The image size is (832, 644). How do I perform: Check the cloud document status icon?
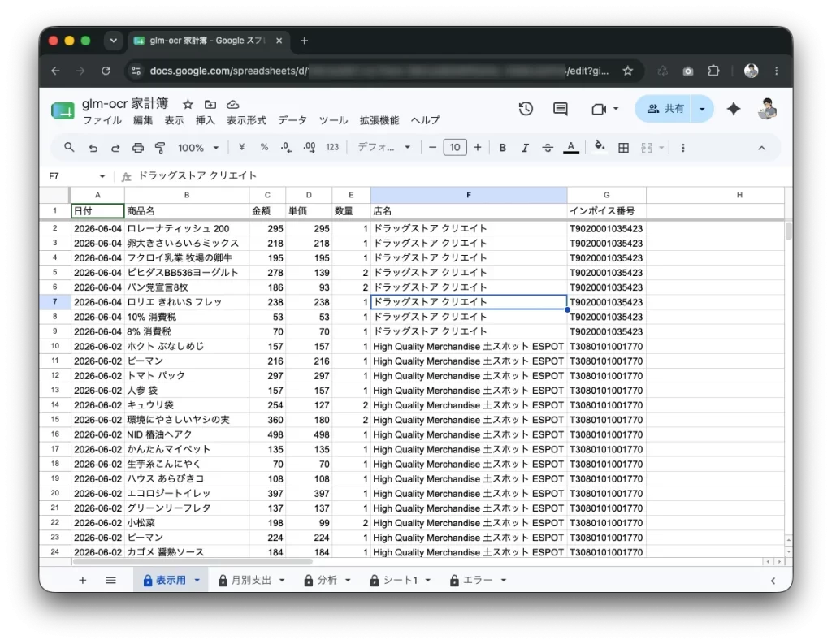point(232,105)
